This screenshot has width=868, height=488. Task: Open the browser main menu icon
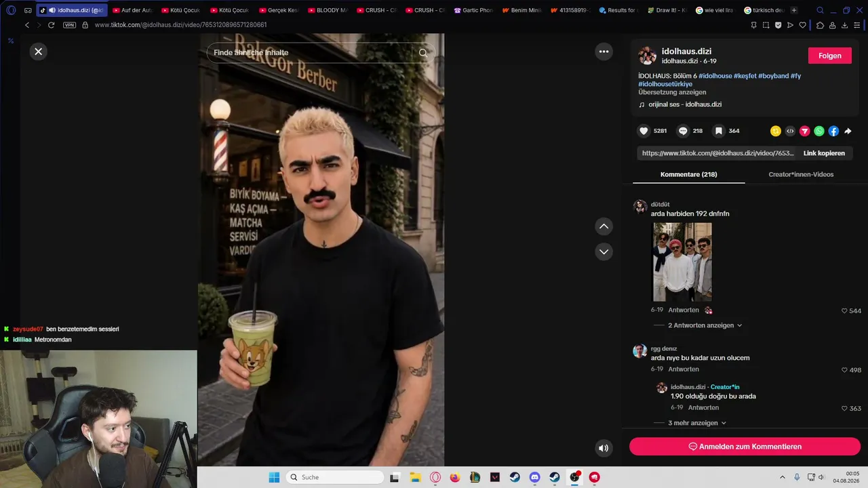coord(857,25)
